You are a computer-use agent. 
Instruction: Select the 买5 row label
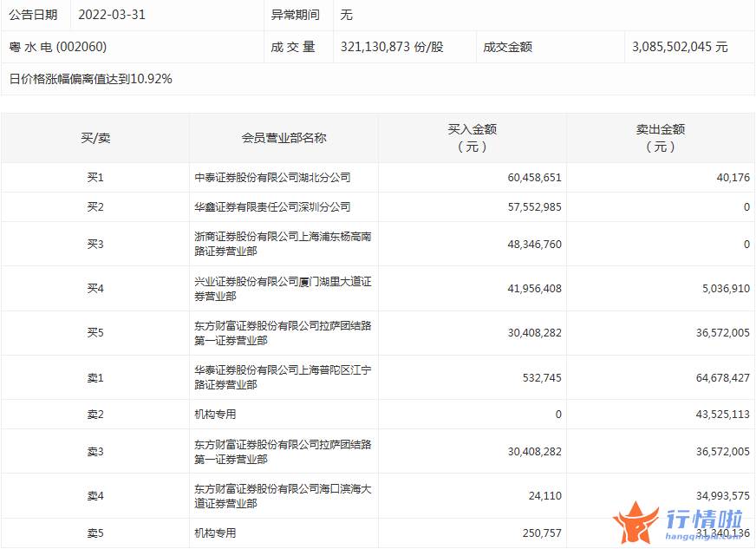coord(95,333)
